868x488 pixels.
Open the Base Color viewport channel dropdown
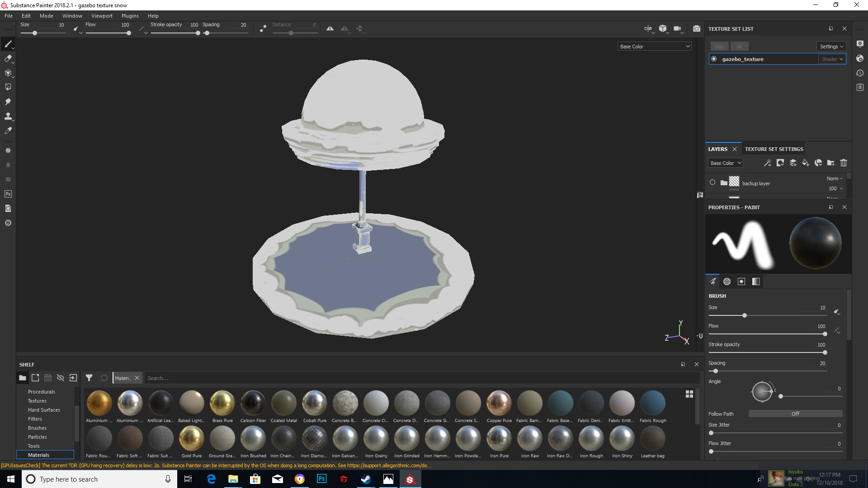[655, 46]
